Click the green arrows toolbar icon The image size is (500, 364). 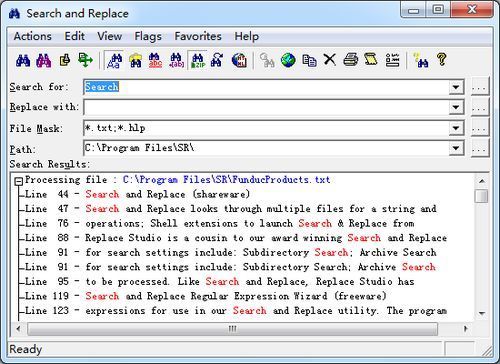(x=85, y=60)
